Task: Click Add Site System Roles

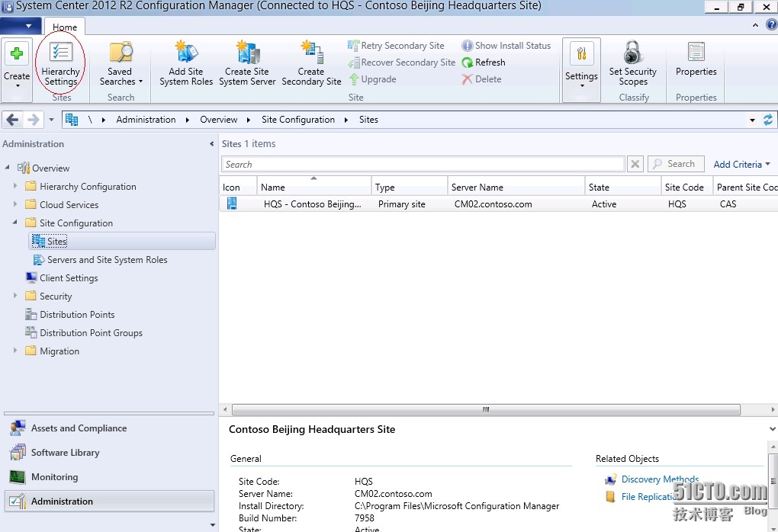Action: pos(186,64)
